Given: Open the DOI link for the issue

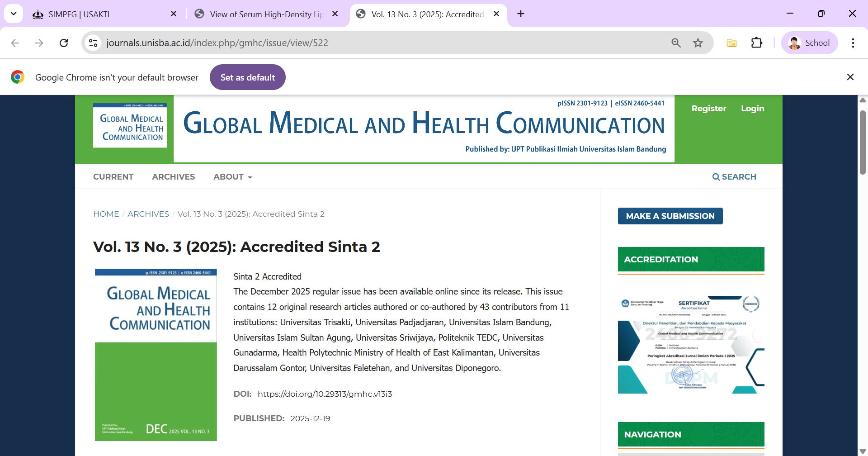Looking at the screenshot, I should (x=325, y=394).
